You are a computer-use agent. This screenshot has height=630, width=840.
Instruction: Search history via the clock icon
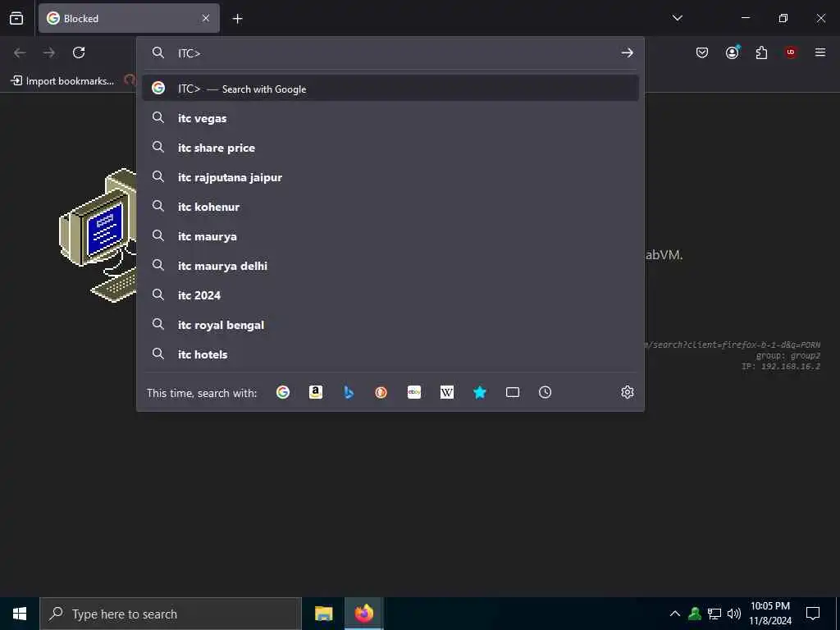coord(545,393)
